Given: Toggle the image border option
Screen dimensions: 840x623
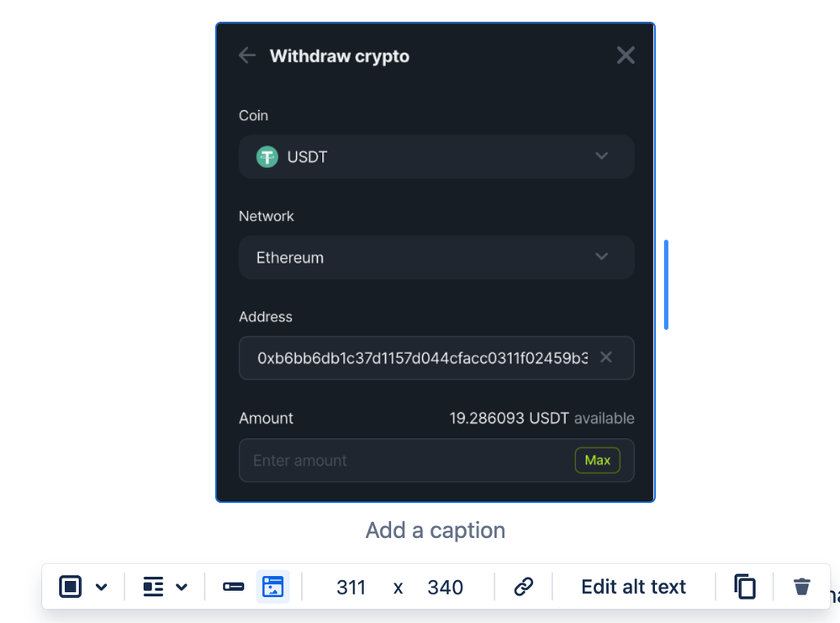Looking at the screenshot, I should click(233, 587).
